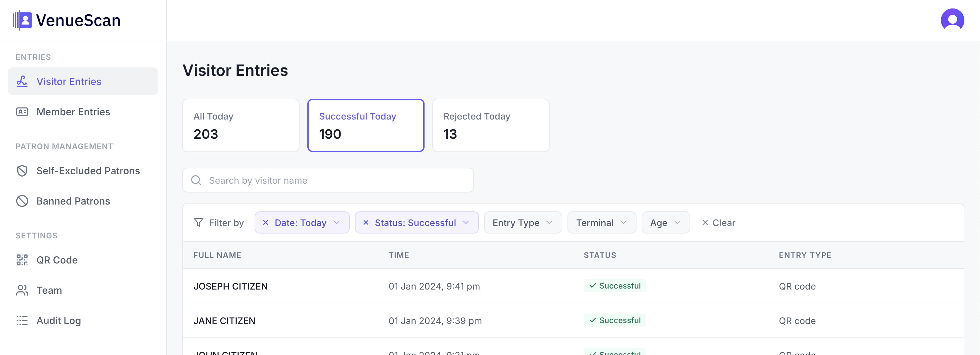Image resolution: width=980 pixels, height=355 pixels.
Task: Click the Self-Excluded Patrons shield icon
Action: tap(22, 171)
